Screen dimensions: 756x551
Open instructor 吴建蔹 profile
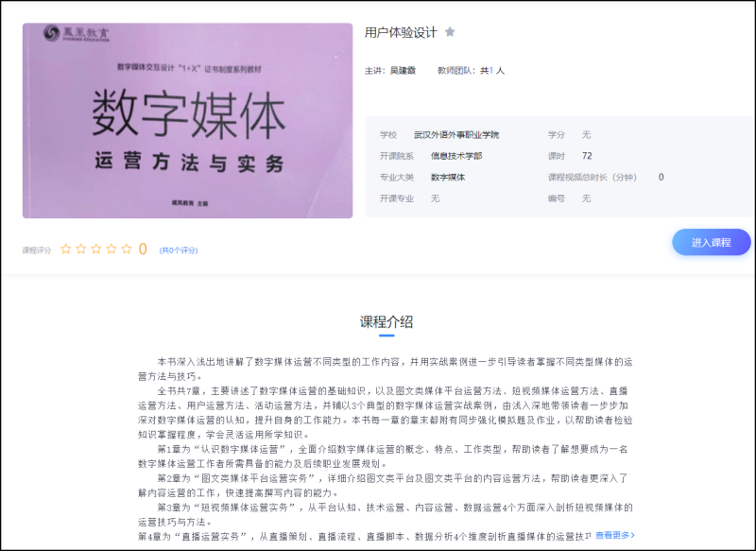tap(403, 71)
